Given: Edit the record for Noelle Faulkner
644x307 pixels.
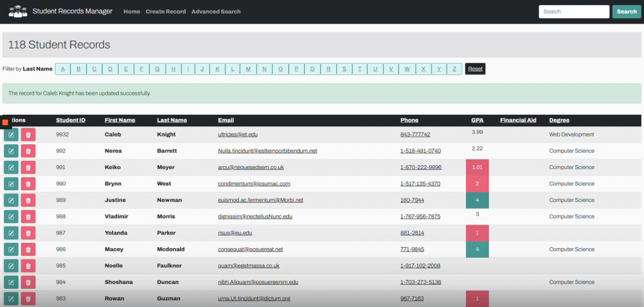Looking at the screenshot, I should (11, 266).
